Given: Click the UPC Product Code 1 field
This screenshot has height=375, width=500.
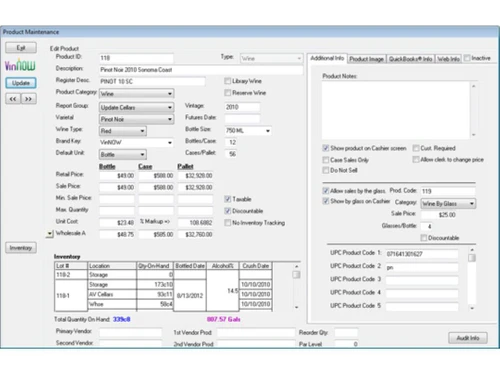Looking at the screenshot, I should [x=422, y=254].
